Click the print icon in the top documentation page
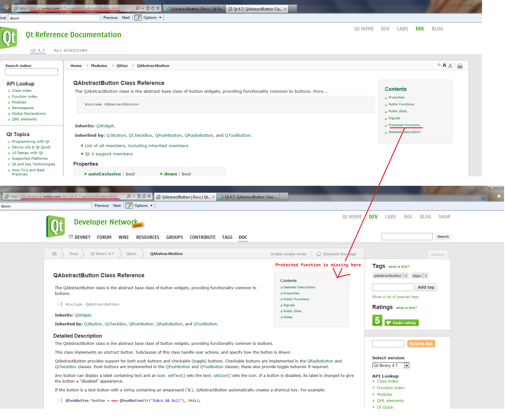Screen dimensions: 505x420 (x=460, y=66)
